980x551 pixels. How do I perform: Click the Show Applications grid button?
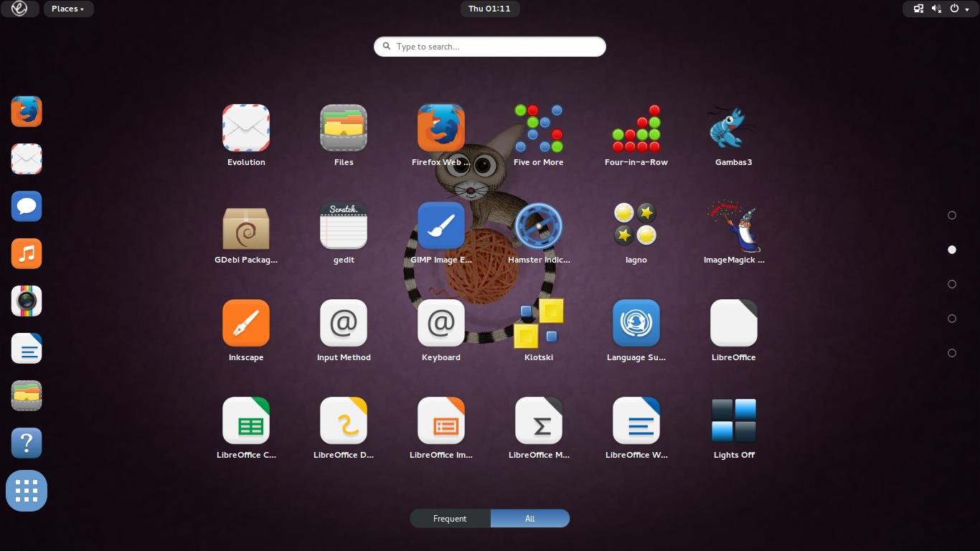tap(27, 491)
